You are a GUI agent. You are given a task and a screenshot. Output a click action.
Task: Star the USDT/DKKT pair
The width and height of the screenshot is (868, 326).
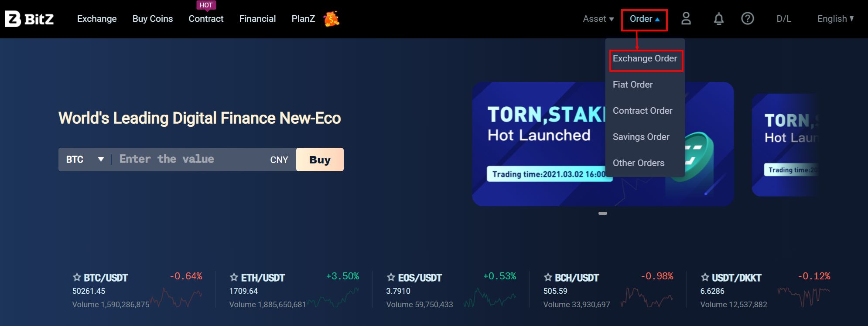705,277
